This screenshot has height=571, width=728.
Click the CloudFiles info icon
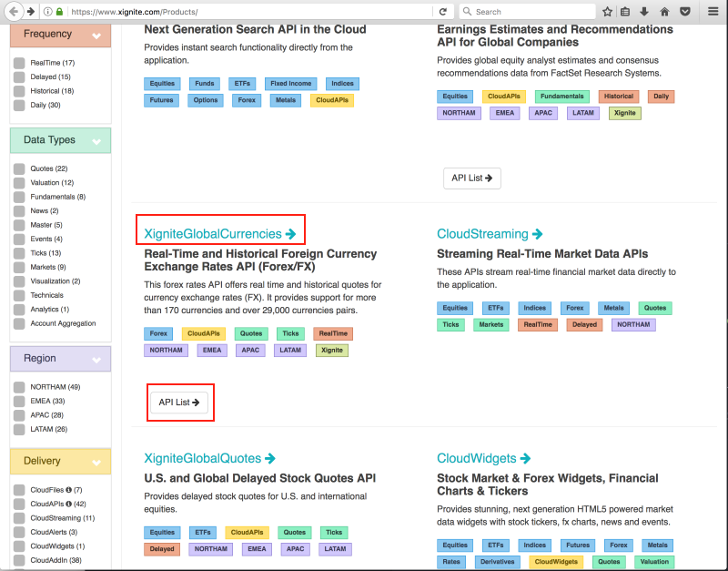point(69,490)
